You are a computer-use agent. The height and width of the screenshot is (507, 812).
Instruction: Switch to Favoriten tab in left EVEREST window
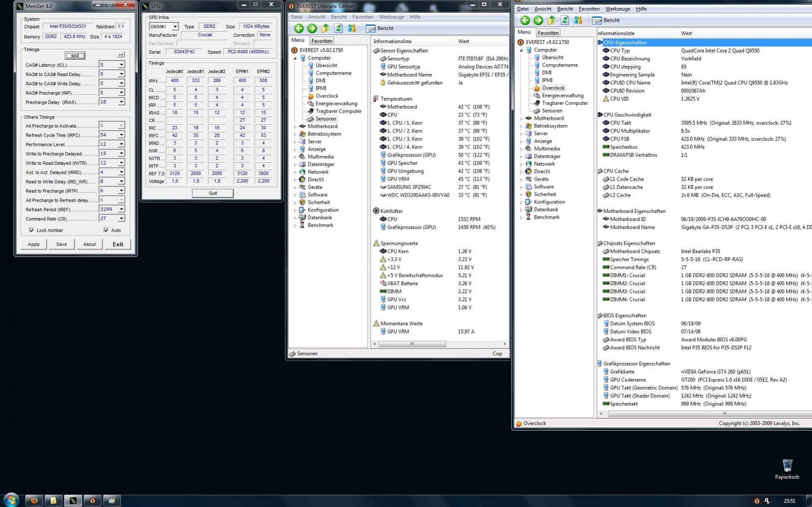coord(322,41)
